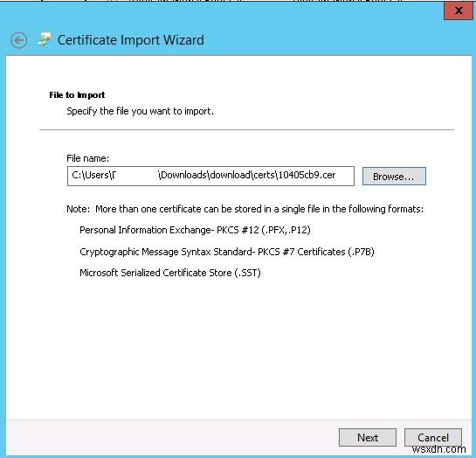Click 'Personal Information Exchange- PKCS #12' line
This screenshot has width=476, height=458.
(x=195, y=230)
